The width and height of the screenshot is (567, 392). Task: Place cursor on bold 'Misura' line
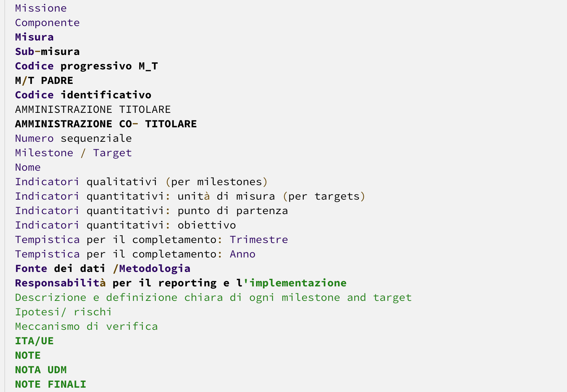(34, 37)
